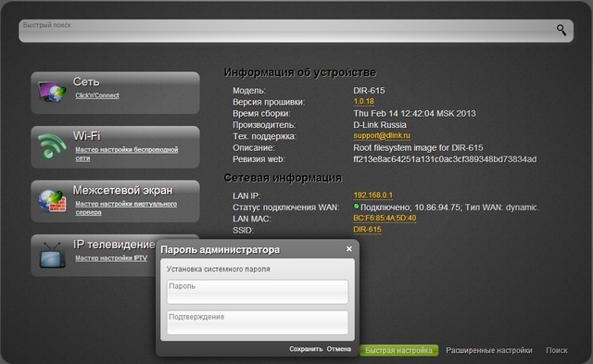This screenshot has height=364, width=593.
Task: Open the Click'n'Connect link
Action: (x=96, y=95)
